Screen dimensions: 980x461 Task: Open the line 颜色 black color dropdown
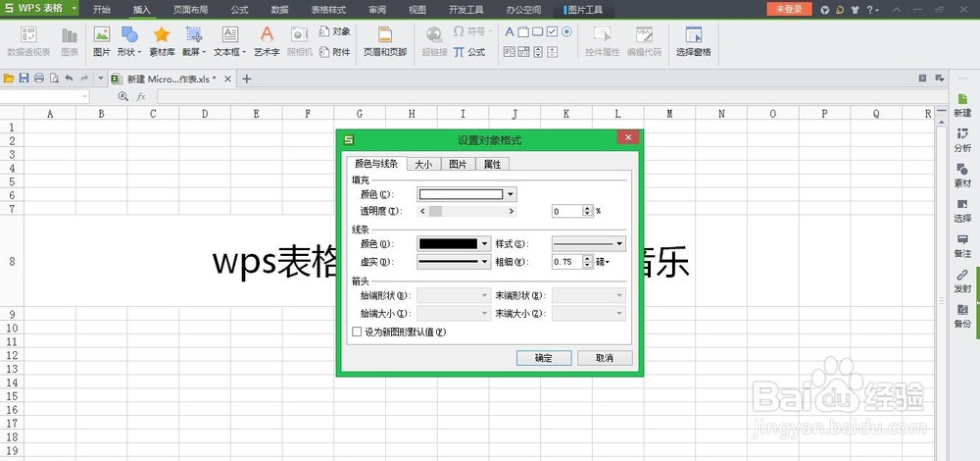point(485,244)
